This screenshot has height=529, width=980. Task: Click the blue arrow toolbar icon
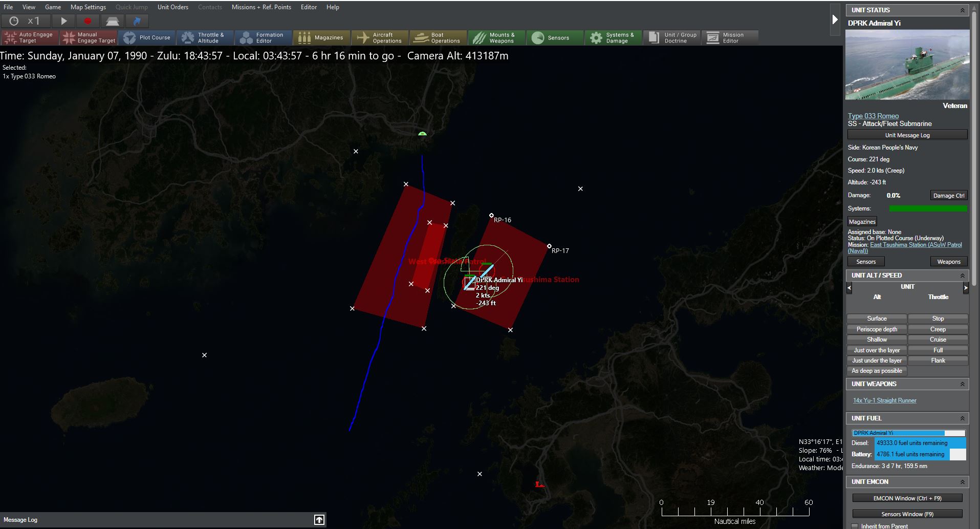coord(137,21)
